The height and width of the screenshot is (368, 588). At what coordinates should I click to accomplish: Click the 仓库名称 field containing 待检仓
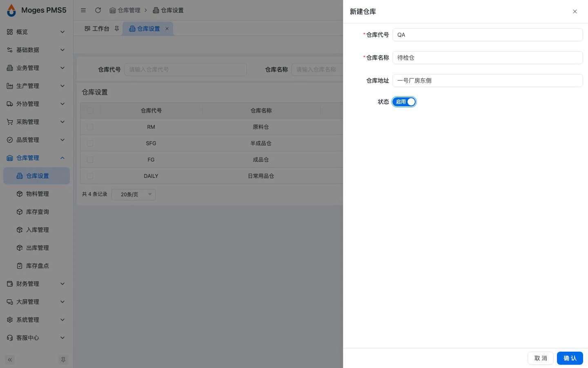pyautogui.click(x=488, y=58)
